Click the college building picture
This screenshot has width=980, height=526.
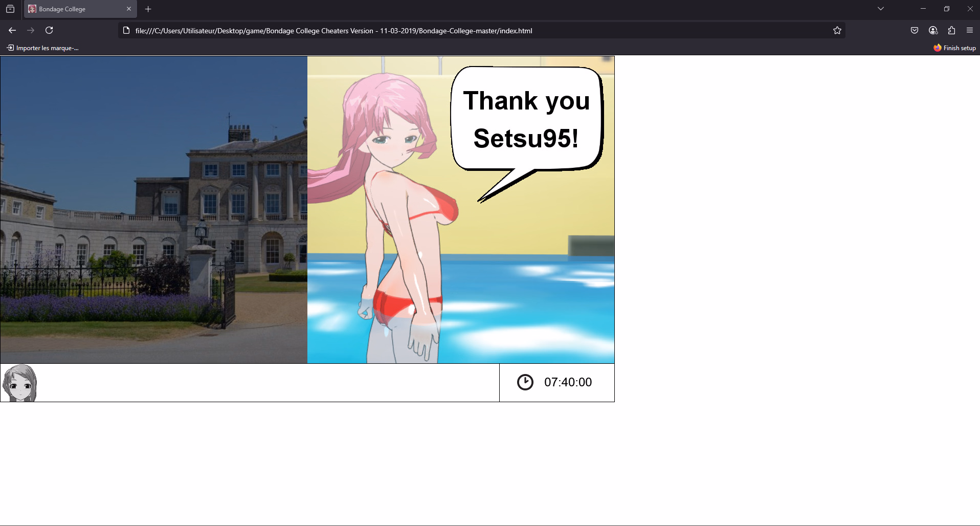tap(153, 210)
